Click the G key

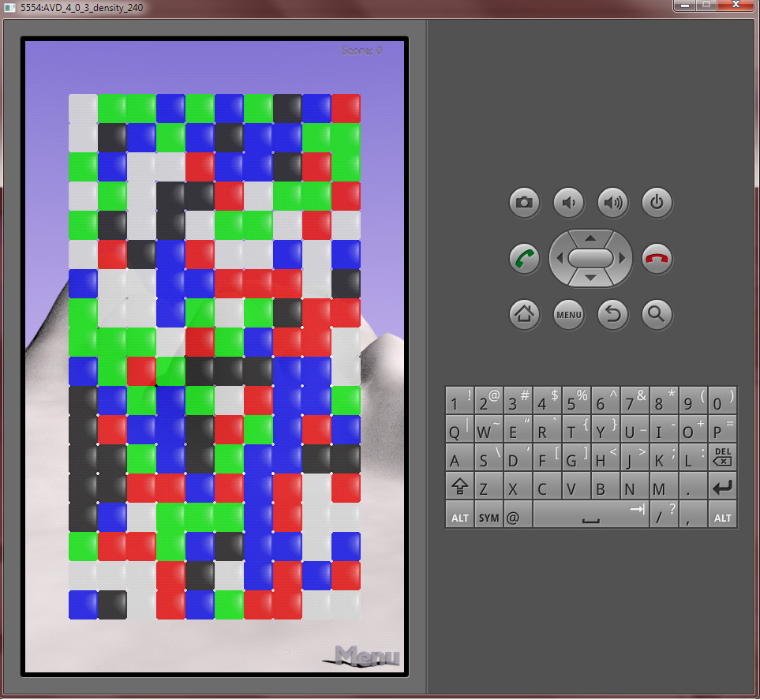pyautogui.click(x=576, y=457)
